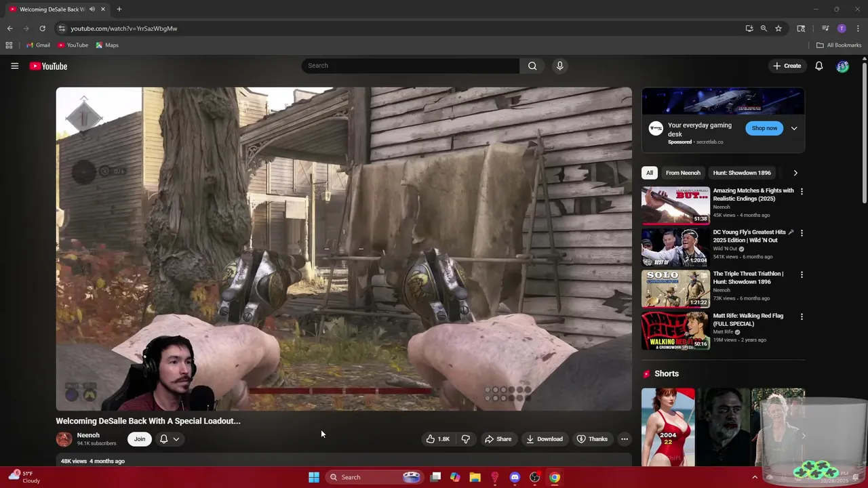Dislike the video

(466, 439)
